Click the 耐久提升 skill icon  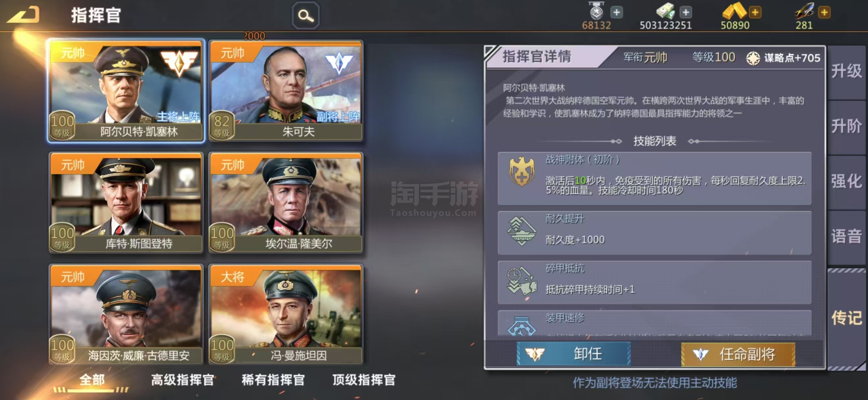click(x=521, y=231)
